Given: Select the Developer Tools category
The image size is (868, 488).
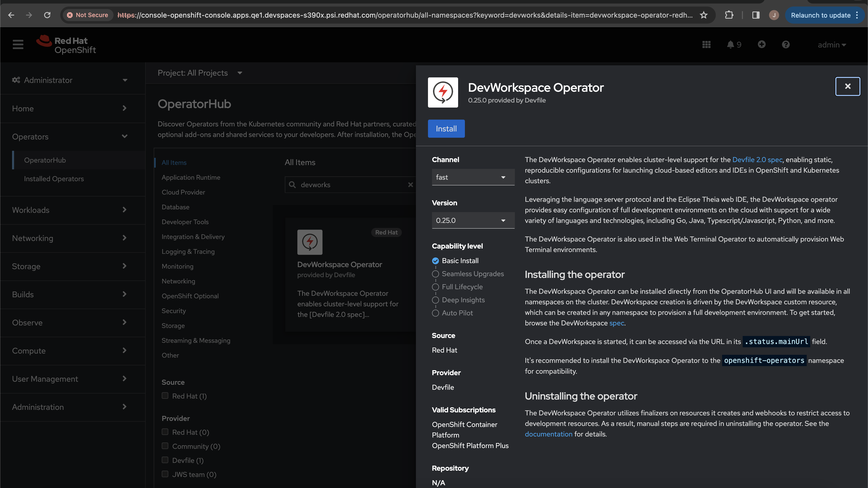Looking at the screenshot, I should [185, 222].
